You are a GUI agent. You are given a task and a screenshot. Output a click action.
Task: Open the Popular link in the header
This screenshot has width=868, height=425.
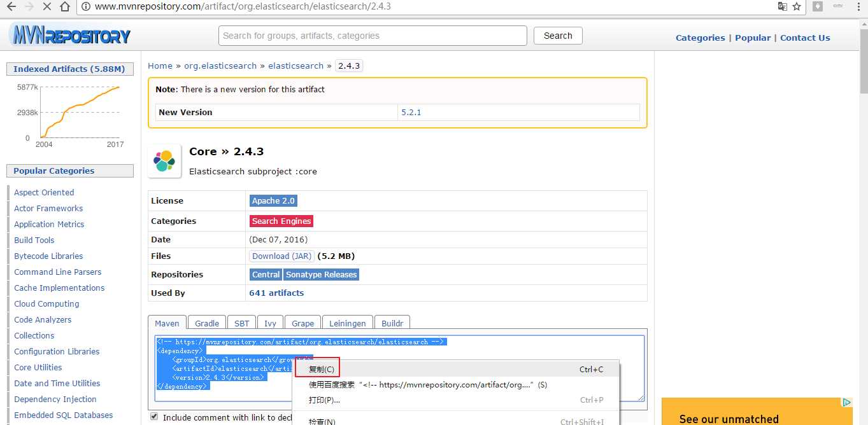coord(753,38)
